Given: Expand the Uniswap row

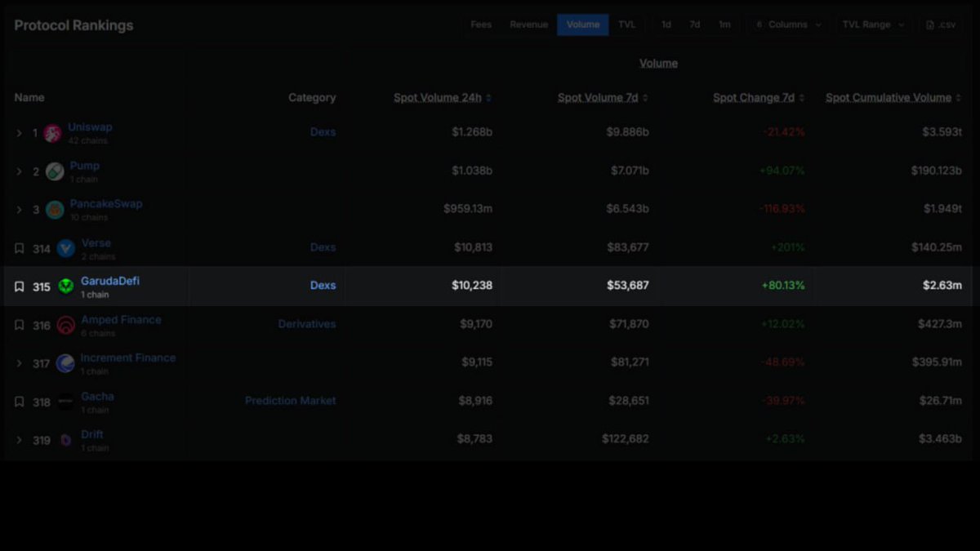Looking at the screenshot, I should click(x=20, y=133).
